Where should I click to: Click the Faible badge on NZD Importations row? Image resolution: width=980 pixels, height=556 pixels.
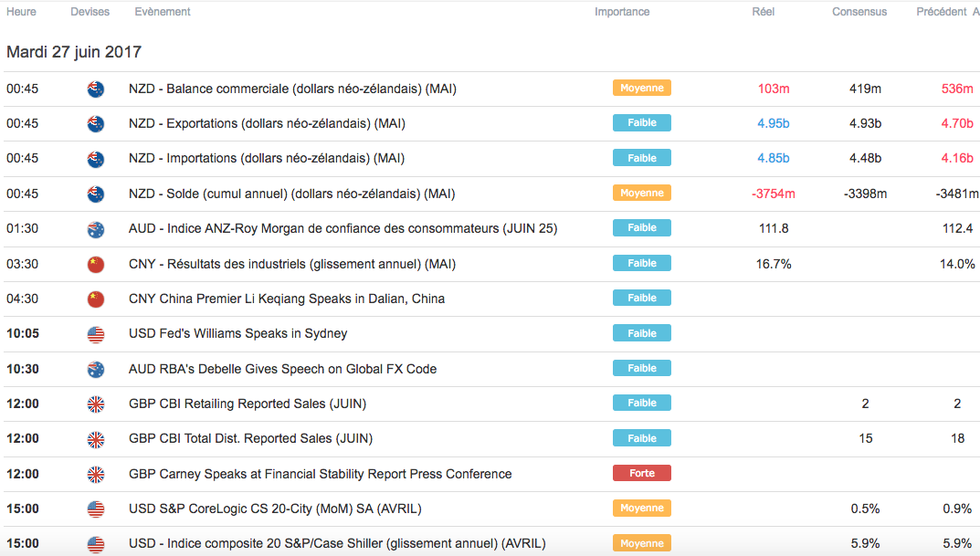pos(641,158)
